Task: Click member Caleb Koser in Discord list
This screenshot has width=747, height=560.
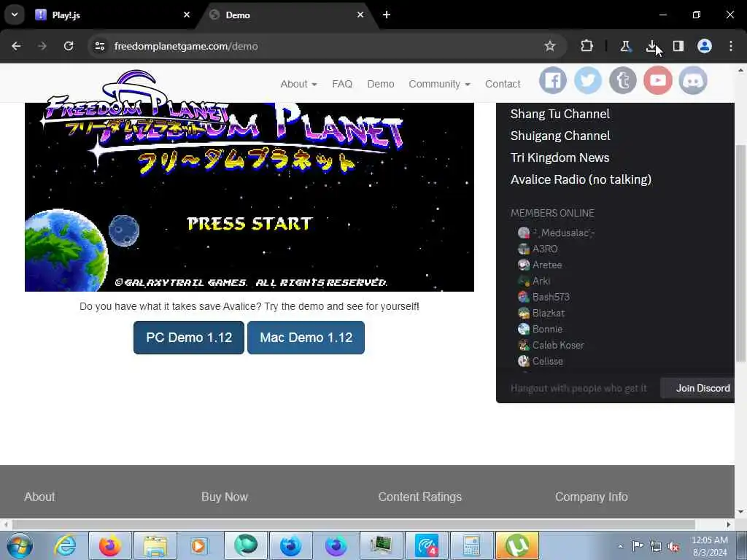Action: click(558, 345)
